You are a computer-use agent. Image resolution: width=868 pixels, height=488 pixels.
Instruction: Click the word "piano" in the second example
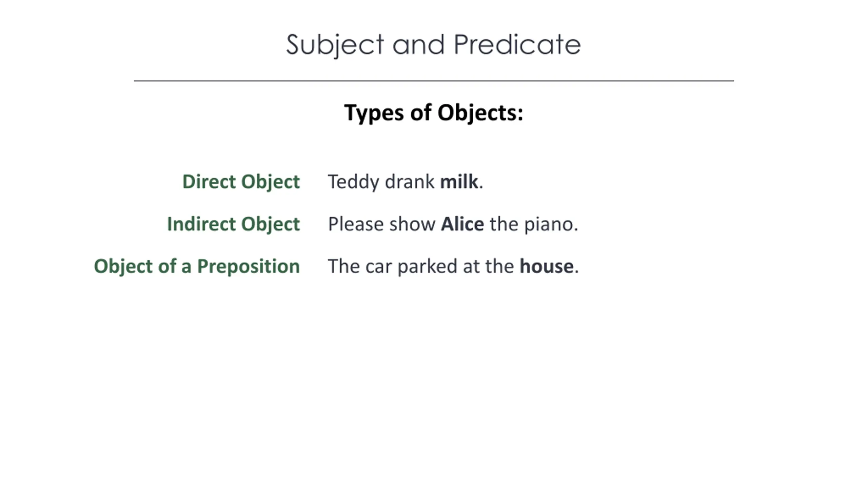[549, 225]
